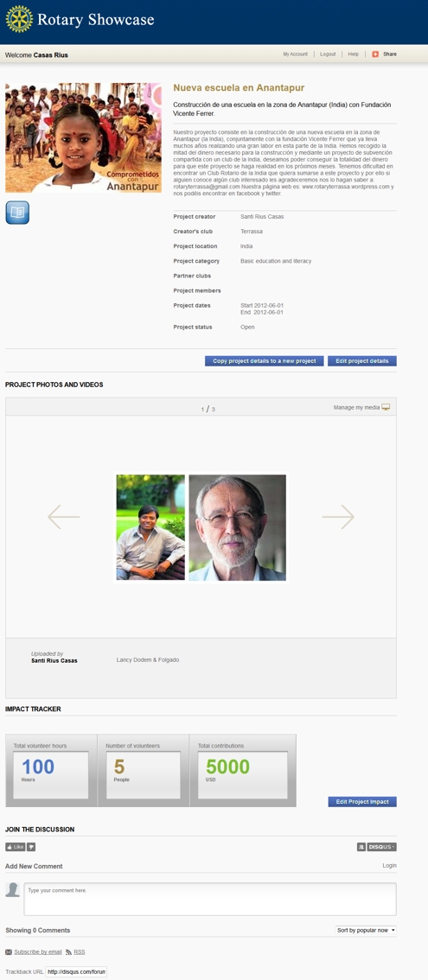This screenshot has width=428, height=980.
Task: Click Copy project details to a new project
Action: pyautogui.click(x=264, y=361)
